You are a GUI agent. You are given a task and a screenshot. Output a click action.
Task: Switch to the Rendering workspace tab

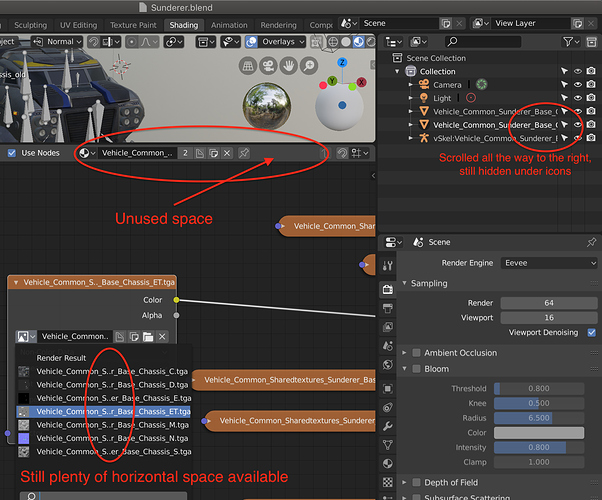point(278,25)
